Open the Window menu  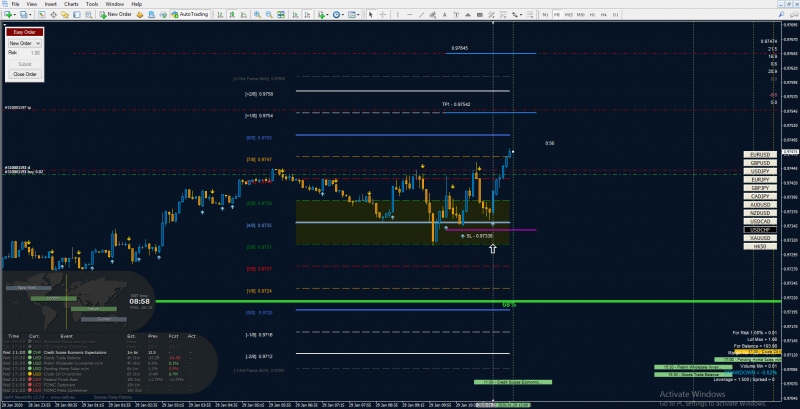(114, 4)
